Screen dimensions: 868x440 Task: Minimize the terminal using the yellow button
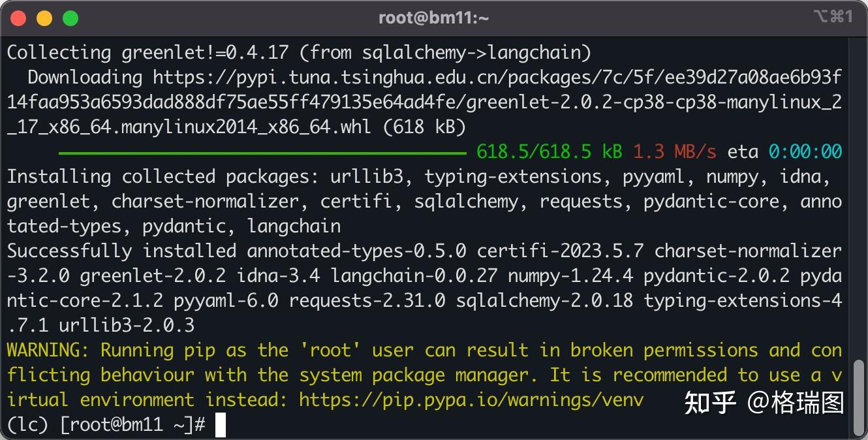44,18
